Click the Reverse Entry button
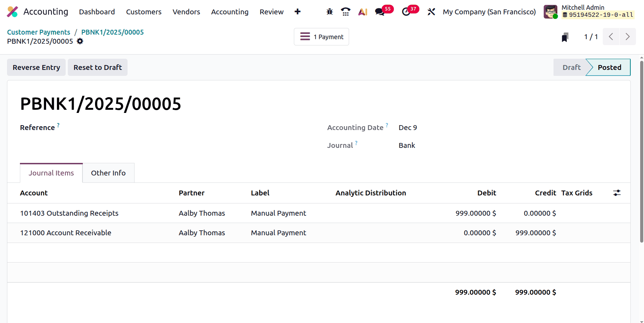Image resolution: width=644 pixels, height=323 pixels. pos(36,67)
